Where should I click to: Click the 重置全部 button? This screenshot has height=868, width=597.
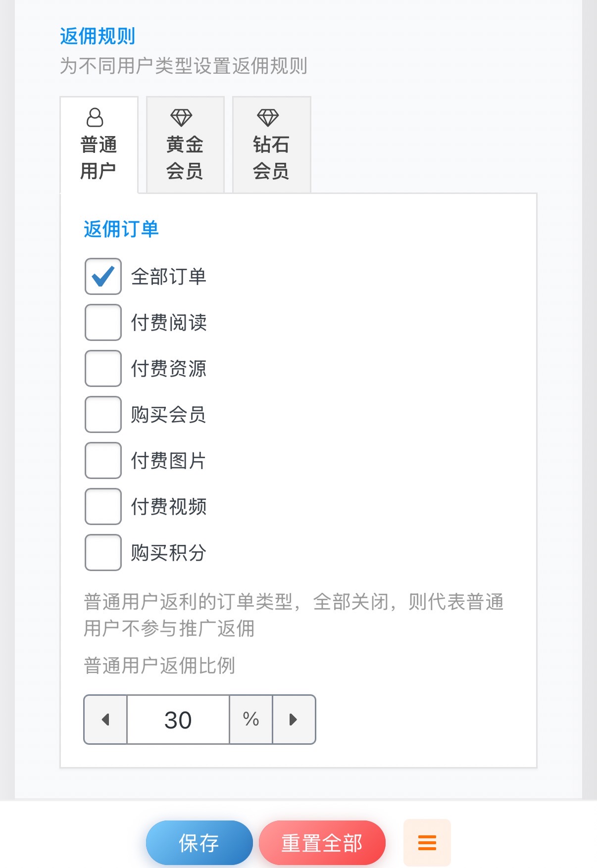322,841
